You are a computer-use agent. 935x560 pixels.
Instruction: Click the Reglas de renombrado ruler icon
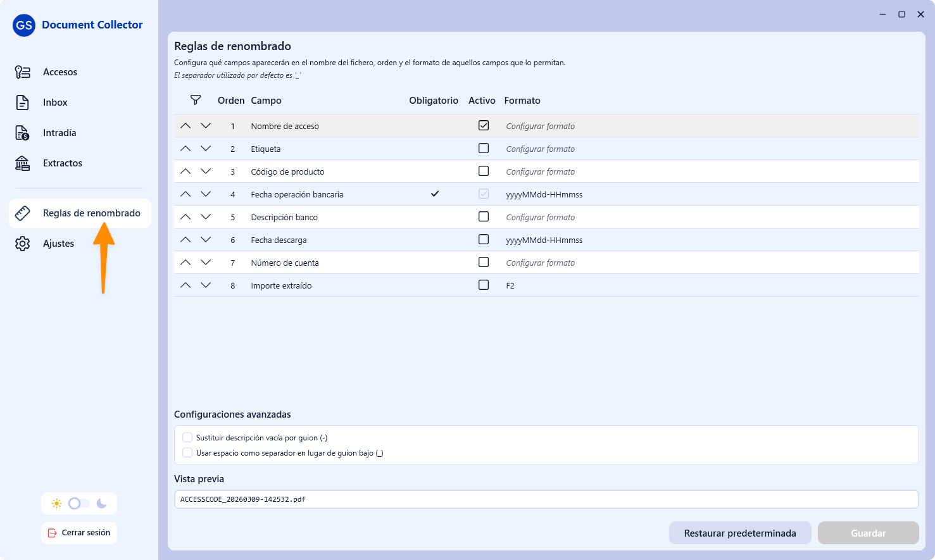pyautogui.click(x=23, y=213)
